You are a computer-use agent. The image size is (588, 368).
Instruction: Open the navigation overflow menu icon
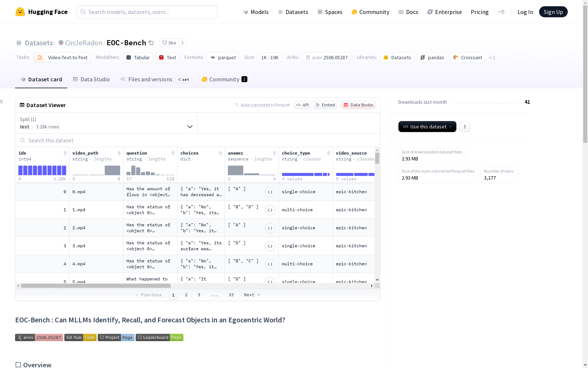click(501, 12)
